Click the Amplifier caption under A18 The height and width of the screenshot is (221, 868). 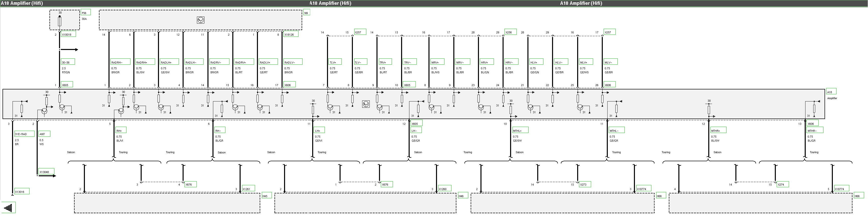pos(832,98)
